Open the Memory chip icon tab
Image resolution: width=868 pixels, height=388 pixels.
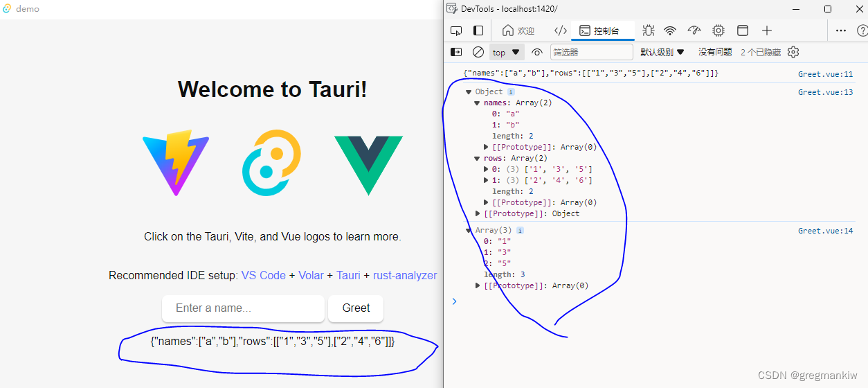click(718, 30)
